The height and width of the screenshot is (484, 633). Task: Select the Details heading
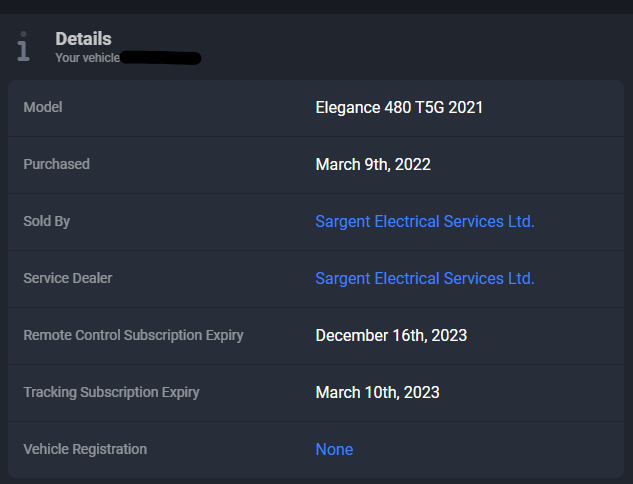[83, 39]
